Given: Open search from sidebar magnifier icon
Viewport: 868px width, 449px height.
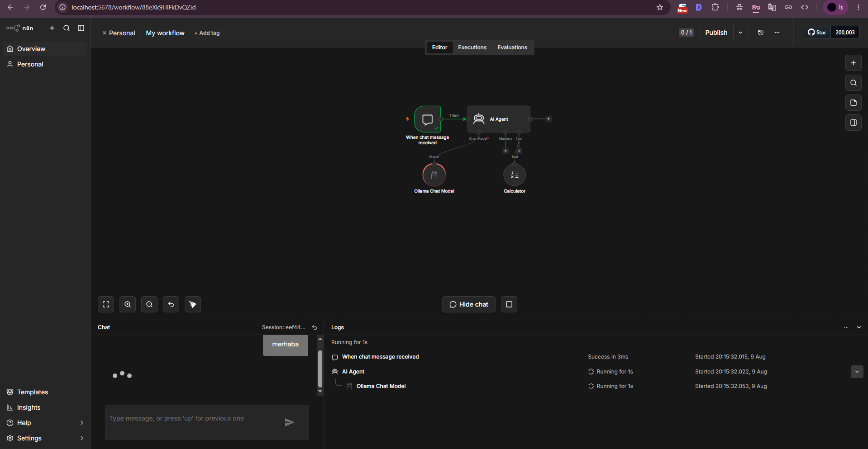Looking at the screenshot, I should (x=67, y=28).
